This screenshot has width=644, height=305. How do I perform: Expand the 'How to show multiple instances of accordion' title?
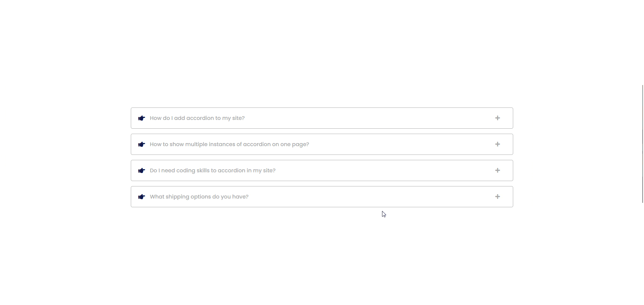point(229,144)
